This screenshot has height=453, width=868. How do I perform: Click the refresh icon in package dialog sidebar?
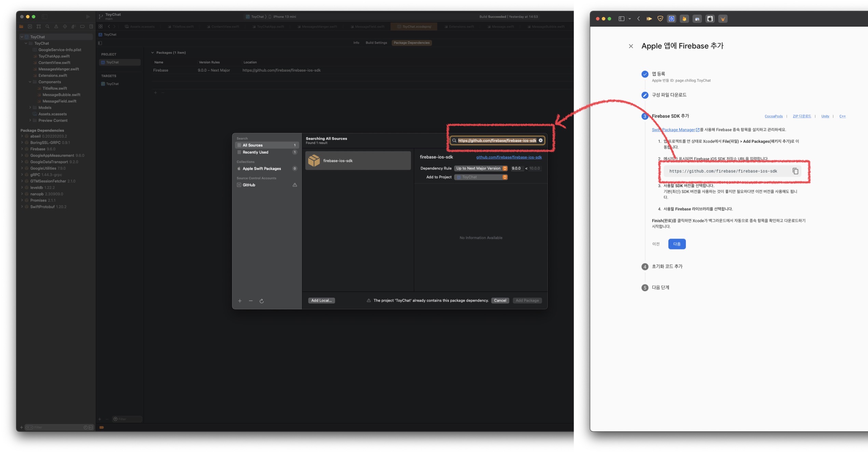pyautogui.click(x=261, y=301)
